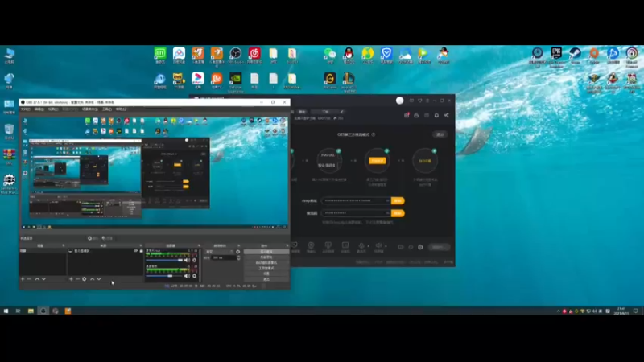Toggle the lock on the display capture source
Screen dimensions: 644x362
(x=141, y=250)
